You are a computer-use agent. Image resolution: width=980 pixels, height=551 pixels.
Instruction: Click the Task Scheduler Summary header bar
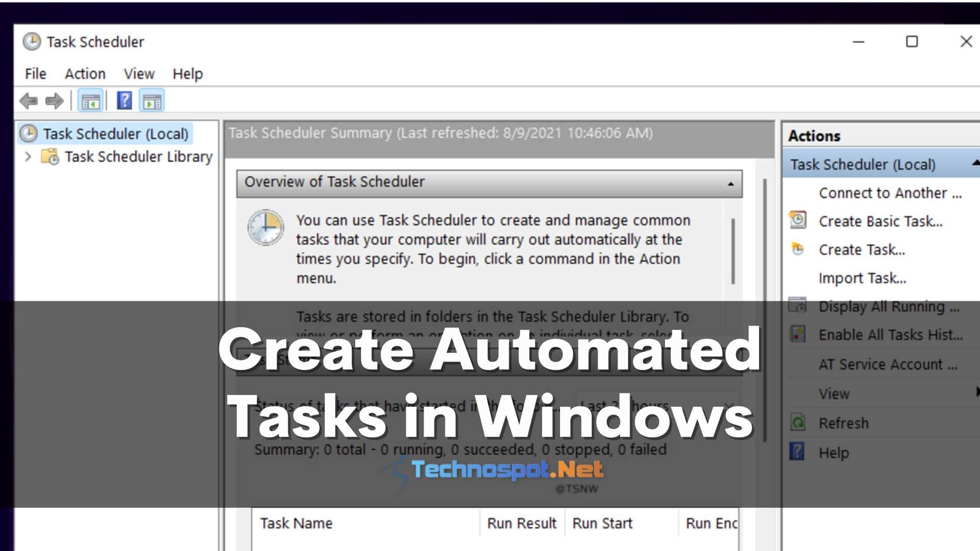(499, 139)
